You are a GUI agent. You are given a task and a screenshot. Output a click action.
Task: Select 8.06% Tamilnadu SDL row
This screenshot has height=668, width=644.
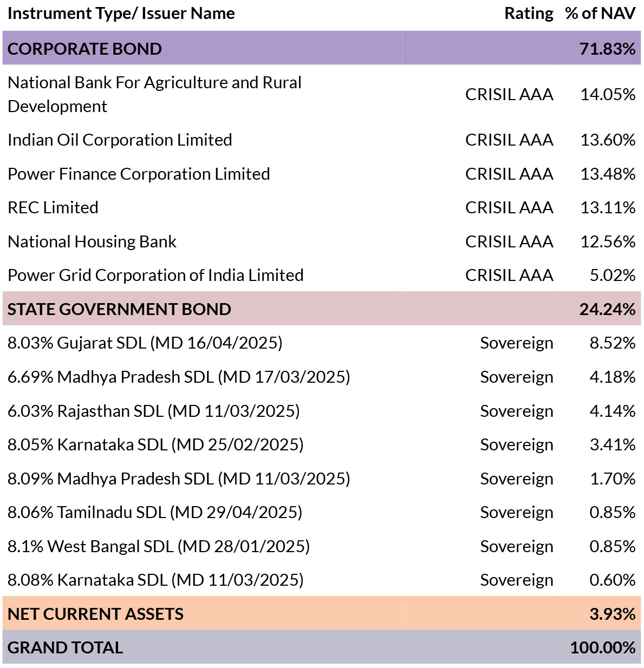[322, 512]
